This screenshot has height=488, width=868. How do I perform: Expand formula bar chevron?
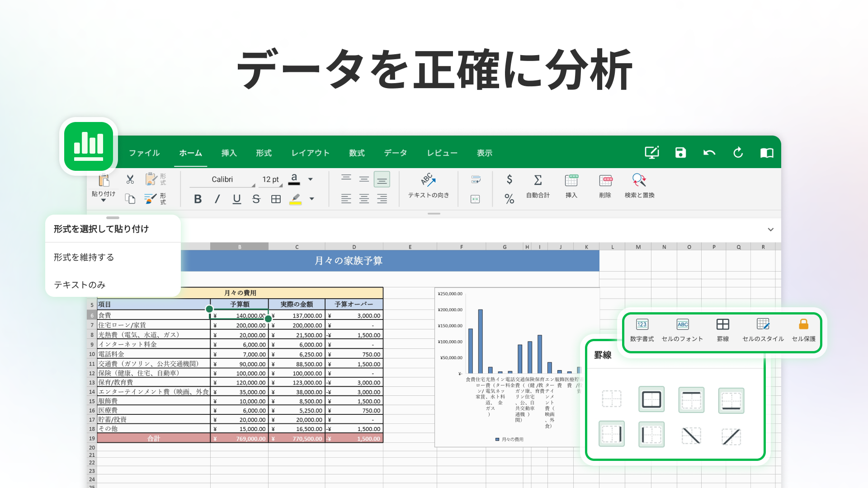[771, 230]
